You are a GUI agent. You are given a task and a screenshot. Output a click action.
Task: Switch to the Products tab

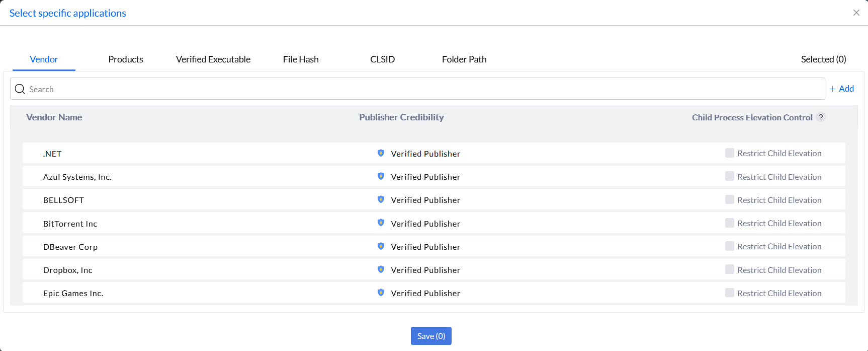[x=126, y=59]
